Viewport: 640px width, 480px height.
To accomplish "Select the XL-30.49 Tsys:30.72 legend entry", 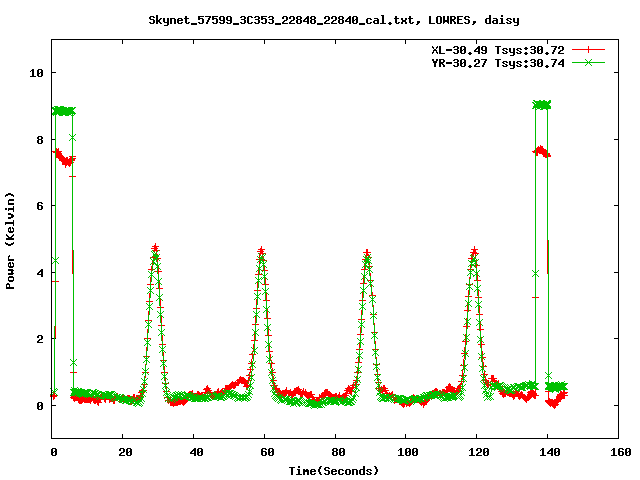I will point(498,50).
